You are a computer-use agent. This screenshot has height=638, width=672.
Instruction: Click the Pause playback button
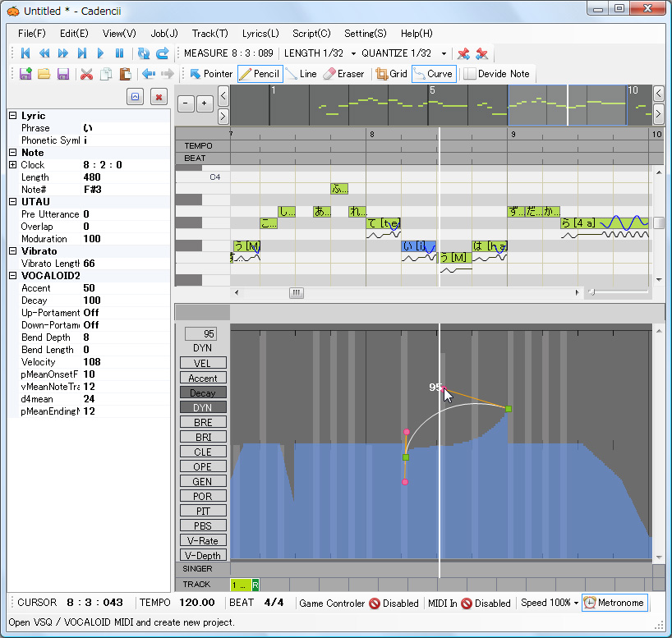pos(118,53)
